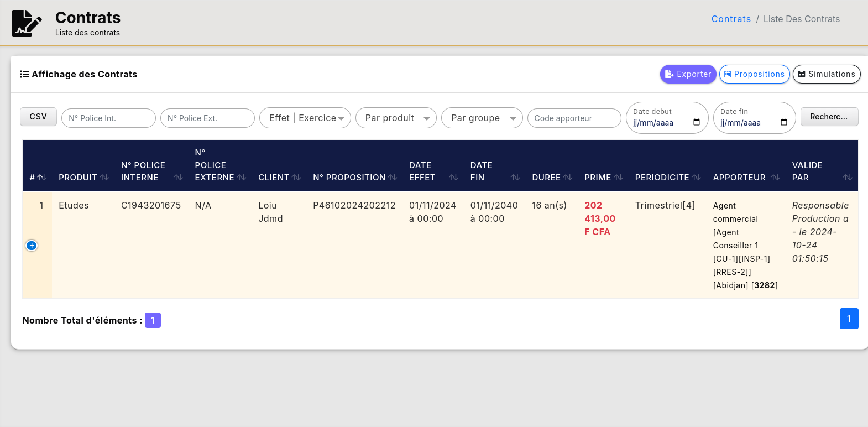The width and height of the screenshot is (868, 427).
Task: Open the Simulations view
Action: [826, 74]
